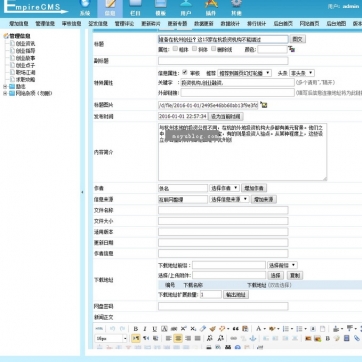Click the 增加作者 button
This screenshot has height=362, width=362.
click(254, 188)
